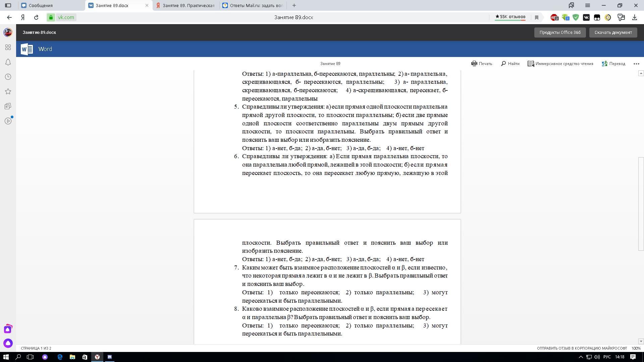Click scroll down arrow of document

641,341
